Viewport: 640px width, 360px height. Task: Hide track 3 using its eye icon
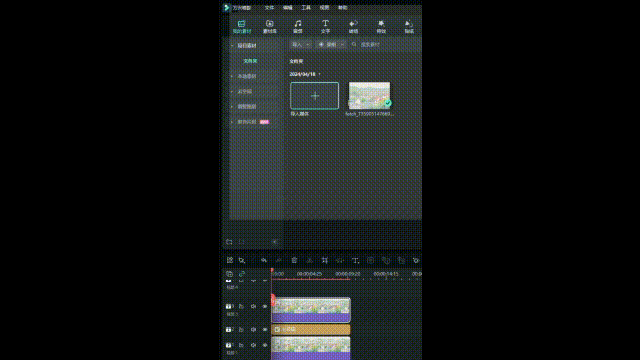point(265,306)
